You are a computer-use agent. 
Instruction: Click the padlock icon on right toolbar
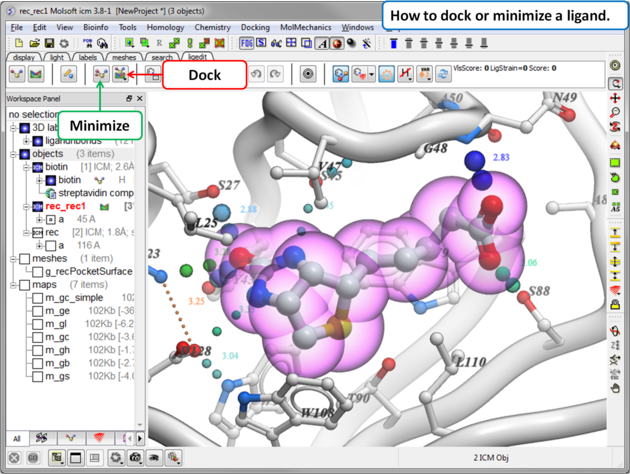615,304
